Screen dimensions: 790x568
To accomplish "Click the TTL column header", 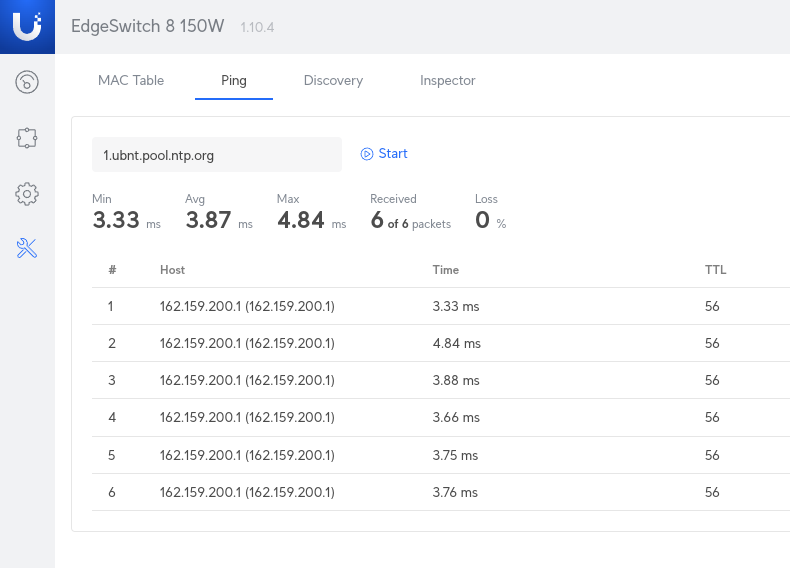I will tap(715, 270).
